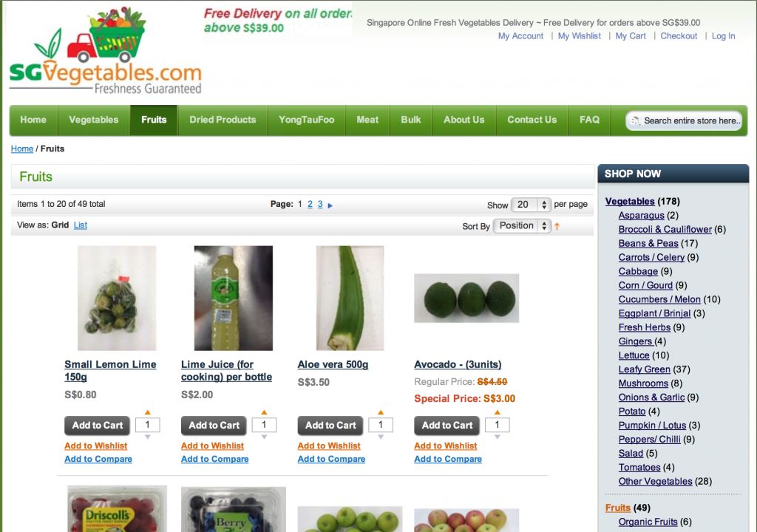Viewport: 757px width, 532px height.
Task: Decrease quantity for Lime Juice bottle
Action: [264, 437]
